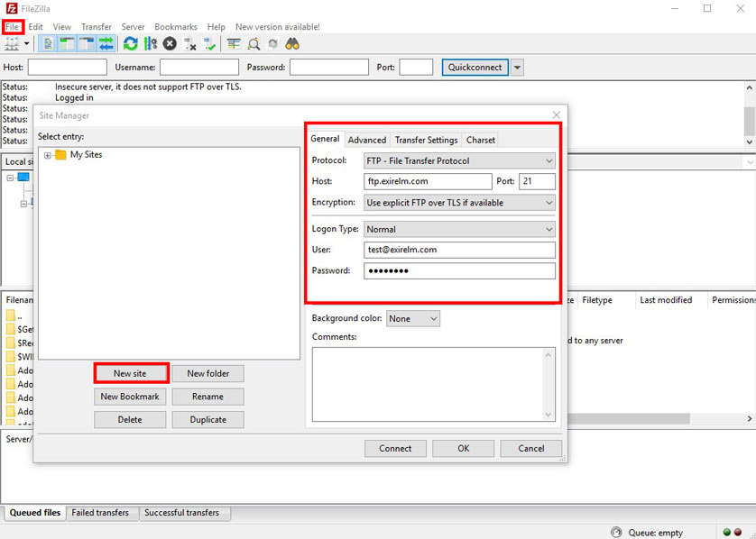Toggle directory comparison magnifier icon
Screen dimensions: 756x539
(x=254, y=44)
